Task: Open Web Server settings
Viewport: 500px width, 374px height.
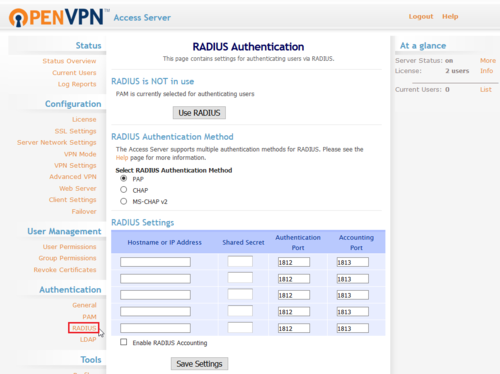Action: click(78, 188)
